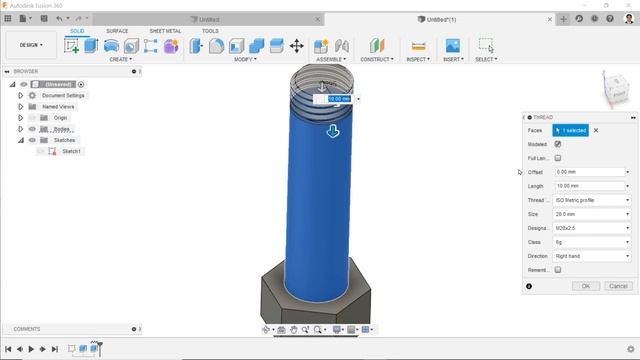This screenshot has width=640, height=360.
Task: Select the Create Form tool
Action: click(171, 46)
